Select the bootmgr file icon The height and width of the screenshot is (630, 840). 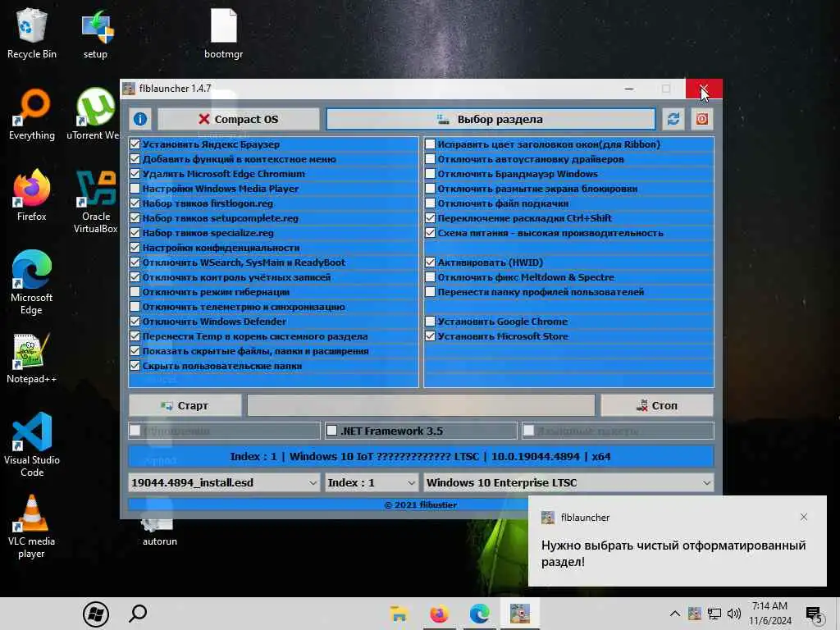[223, 33]
